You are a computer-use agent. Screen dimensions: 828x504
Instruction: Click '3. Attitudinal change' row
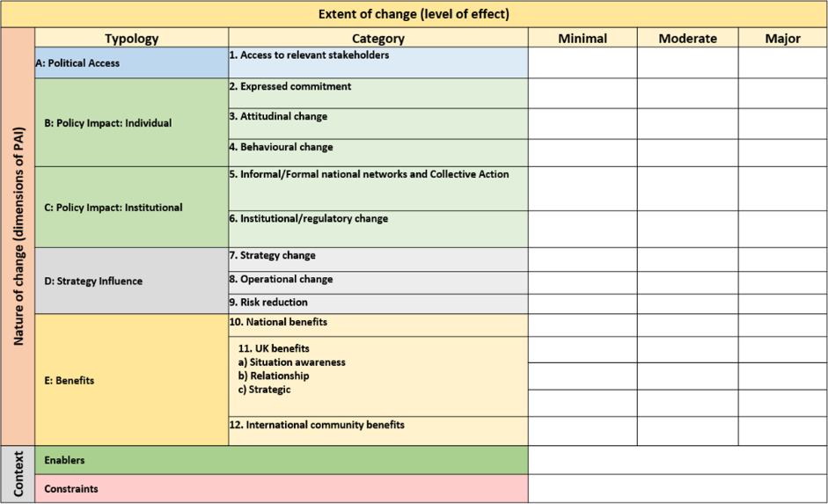[378, 124]
